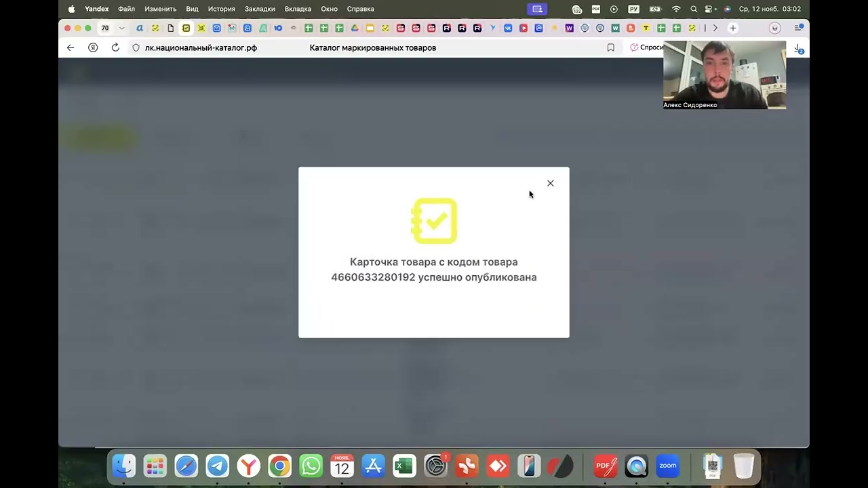Open the PDF document stack in dock
868x488 pixels.
click(712, 466)
